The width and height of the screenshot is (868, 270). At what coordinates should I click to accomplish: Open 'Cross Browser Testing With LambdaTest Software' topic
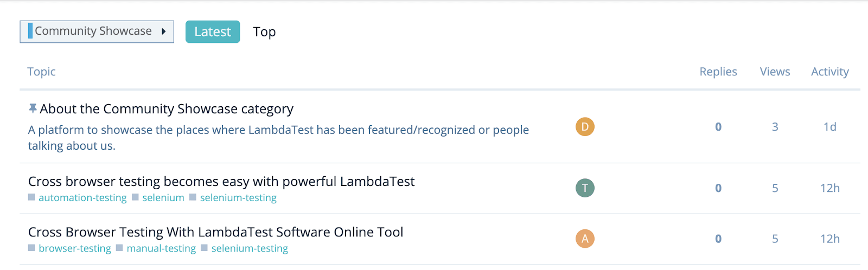click(x=215, y=232)
